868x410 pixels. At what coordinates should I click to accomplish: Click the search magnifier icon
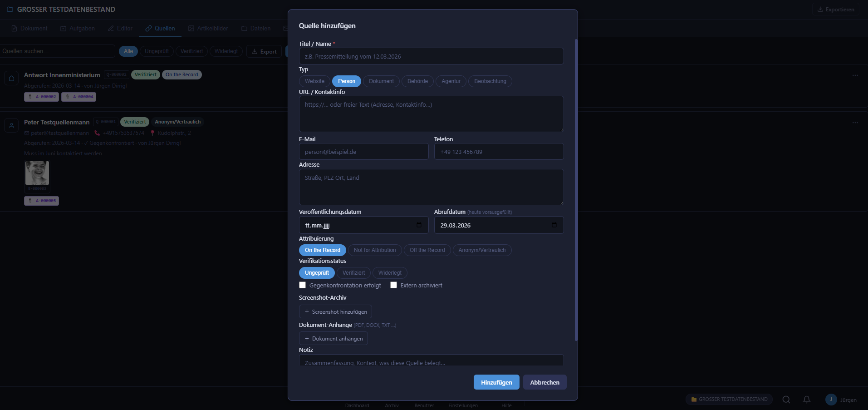[x=786, y=400]
